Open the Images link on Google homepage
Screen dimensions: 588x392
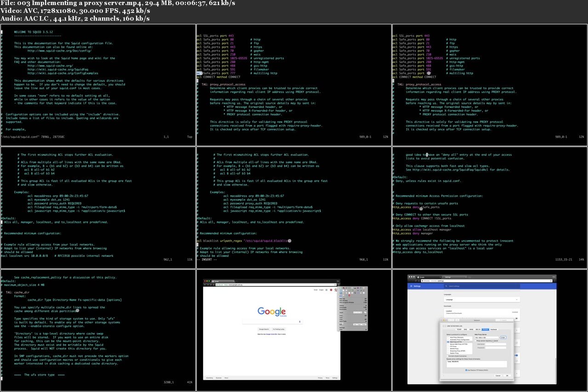click(322, 290)
